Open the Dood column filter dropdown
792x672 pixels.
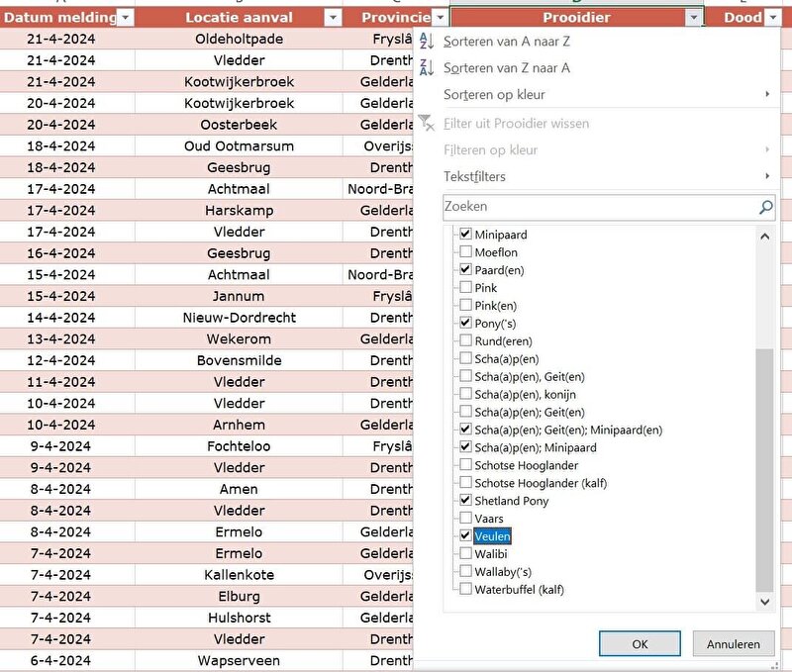(773, 18)
